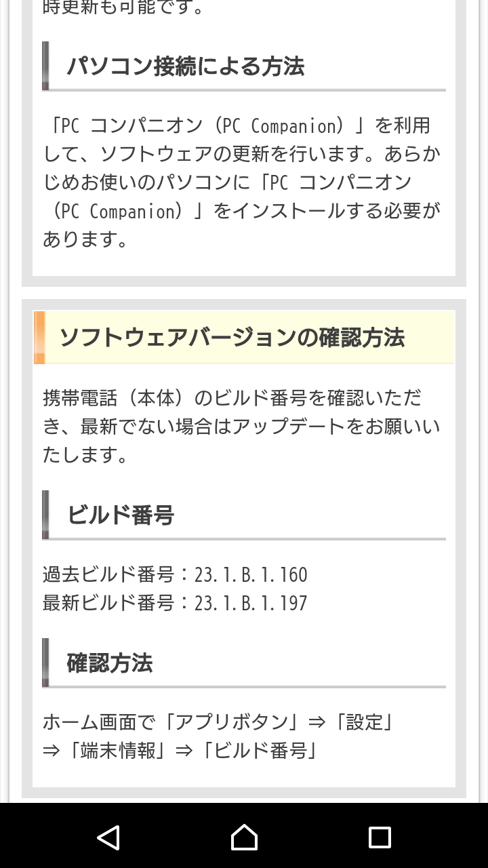
Task: Tap the ソフトウェアバージョンの確認方法 section title
Action: (x=232, y=338)
